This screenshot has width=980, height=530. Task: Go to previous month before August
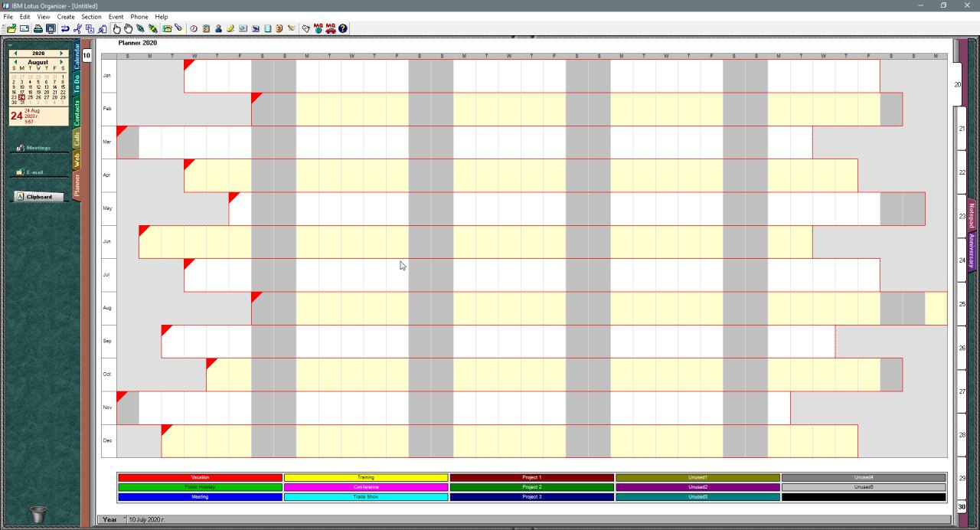point(15,62)
